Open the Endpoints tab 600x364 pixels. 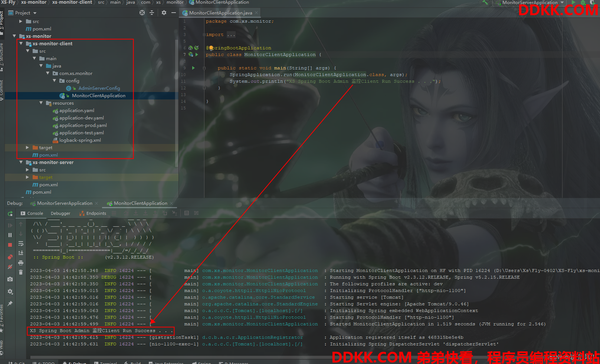[x=93, y=213]
